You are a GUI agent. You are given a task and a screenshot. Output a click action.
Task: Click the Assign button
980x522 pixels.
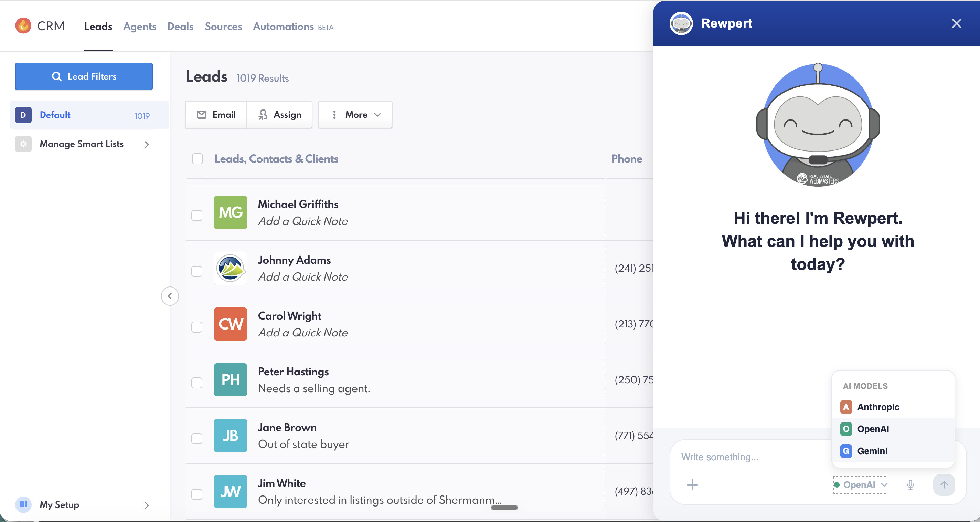coord(280,115)
